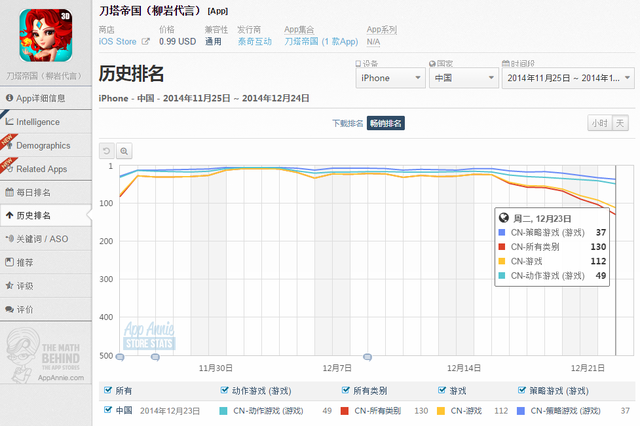The width and height of the screenshot is (640, 426).
Task: Click N/A under App系列
Action: 373,42
